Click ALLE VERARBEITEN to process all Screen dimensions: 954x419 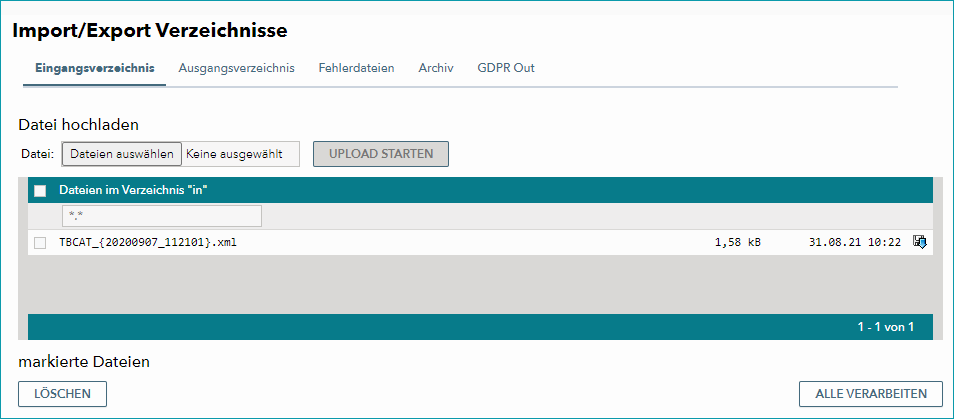click(871, 393)
